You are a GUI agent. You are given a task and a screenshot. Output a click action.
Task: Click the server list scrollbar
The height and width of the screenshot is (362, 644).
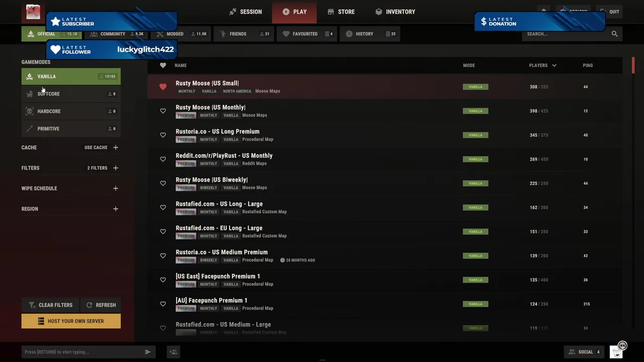633,65
